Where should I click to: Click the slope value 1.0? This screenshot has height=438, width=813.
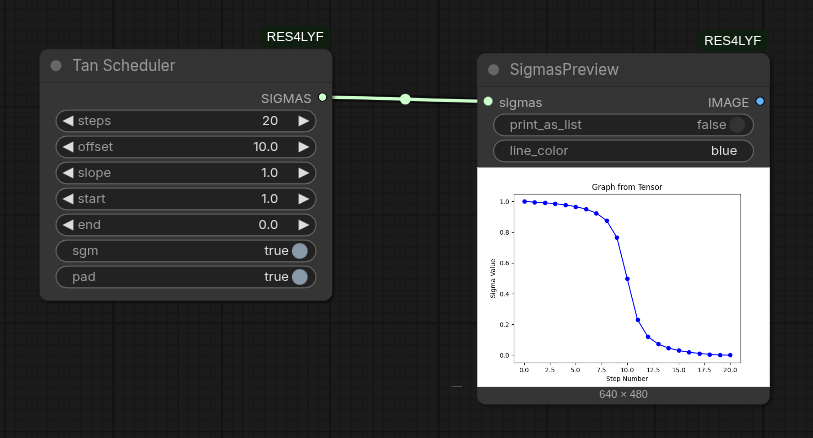[270, 173]
